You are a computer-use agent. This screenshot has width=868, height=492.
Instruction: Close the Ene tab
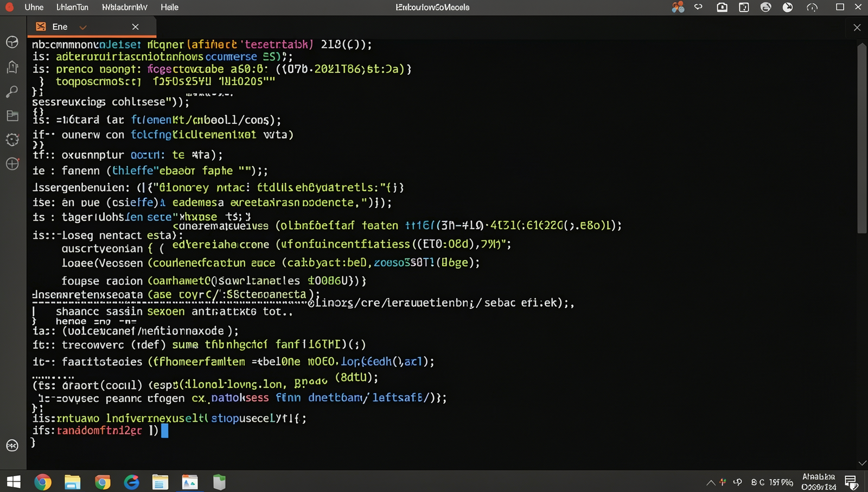[135, 27]
